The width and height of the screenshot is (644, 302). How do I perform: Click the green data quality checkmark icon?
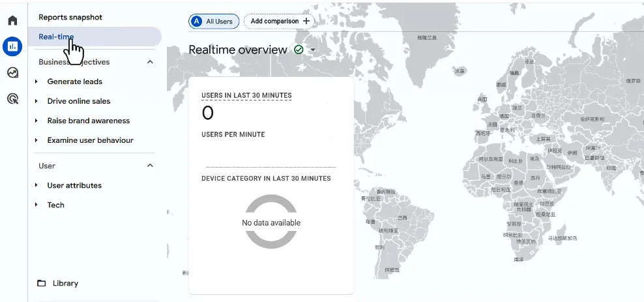coord(299,50)
